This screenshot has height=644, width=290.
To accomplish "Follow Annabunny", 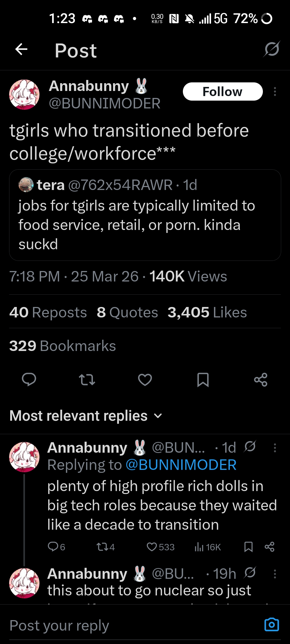I will pyautogui.click(x=223, y=92).
